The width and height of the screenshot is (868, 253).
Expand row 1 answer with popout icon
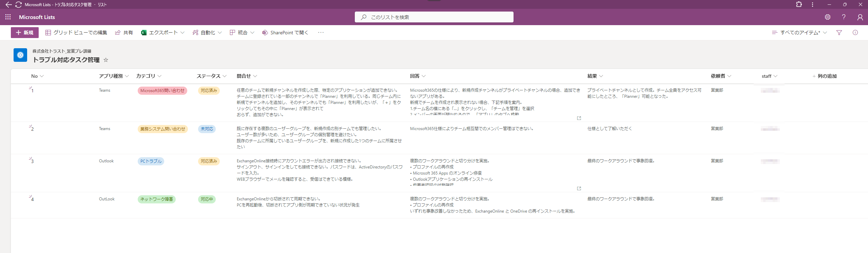click(579, 118)
